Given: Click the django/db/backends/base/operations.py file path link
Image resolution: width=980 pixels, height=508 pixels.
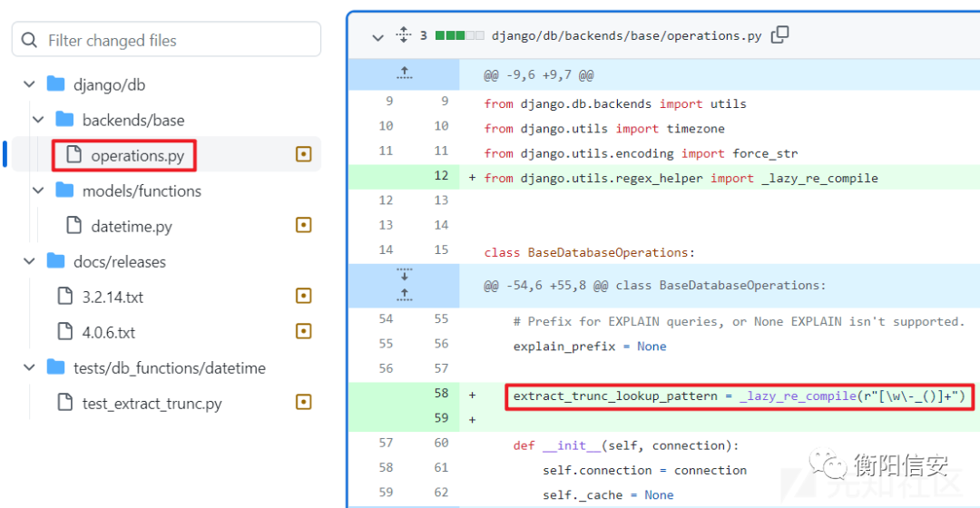Looking at the screenshot, I should coord(626,35).
